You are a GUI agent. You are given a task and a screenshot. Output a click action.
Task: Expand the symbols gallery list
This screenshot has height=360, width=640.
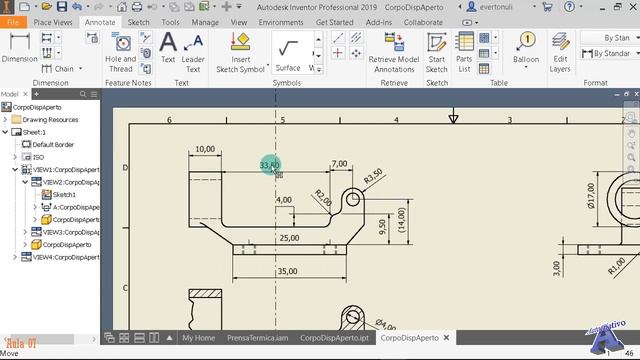318,70
